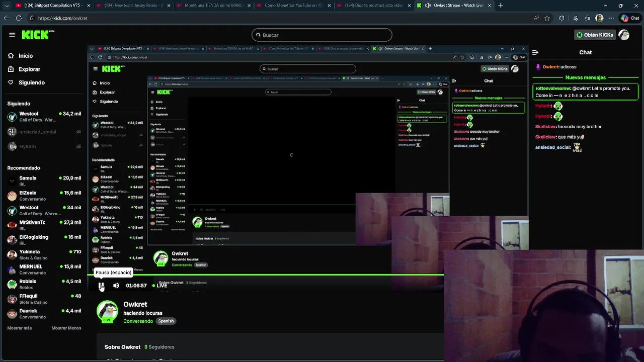
Task: Switch to the Dios te mostrará tab
Action: pyautogui.click(x=374, y=6)
